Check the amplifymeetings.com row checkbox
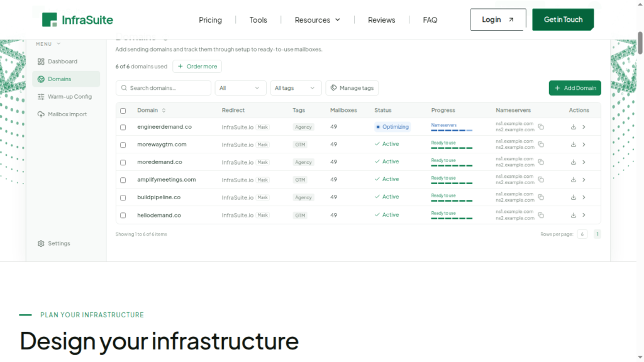644x362 pixels. (x=123, y=180)
